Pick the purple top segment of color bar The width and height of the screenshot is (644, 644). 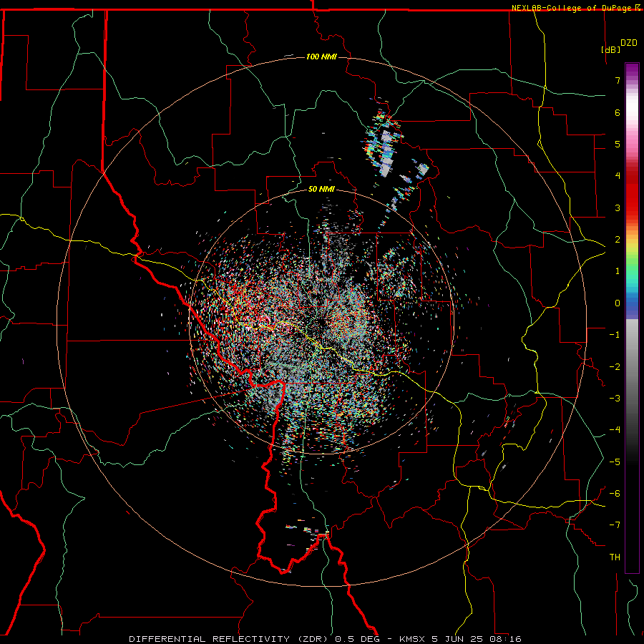pos(632,71)
